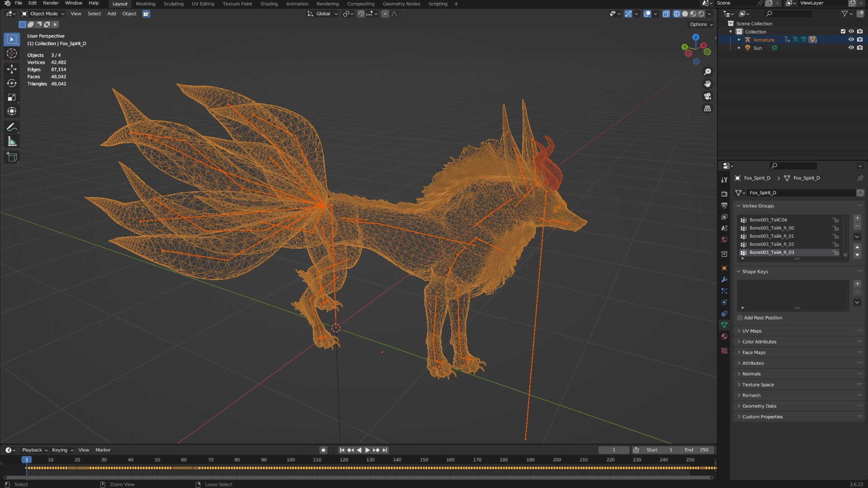Screen dimensions: 868x488
Task: Switch to the Shading workspace tab
Action: click(269, 4)
